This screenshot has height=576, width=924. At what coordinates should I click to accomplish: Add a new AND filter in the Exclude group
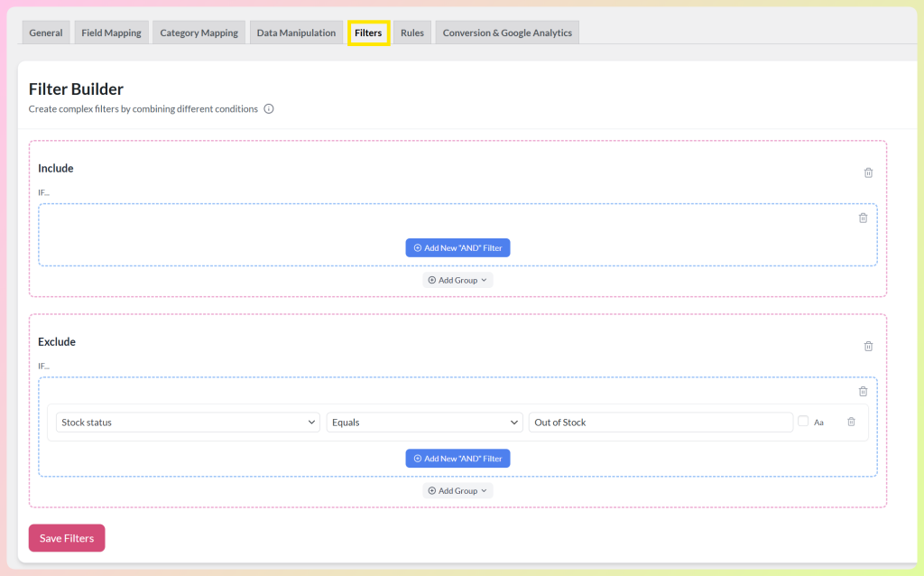pyautogui.click(x=457, y=458)
